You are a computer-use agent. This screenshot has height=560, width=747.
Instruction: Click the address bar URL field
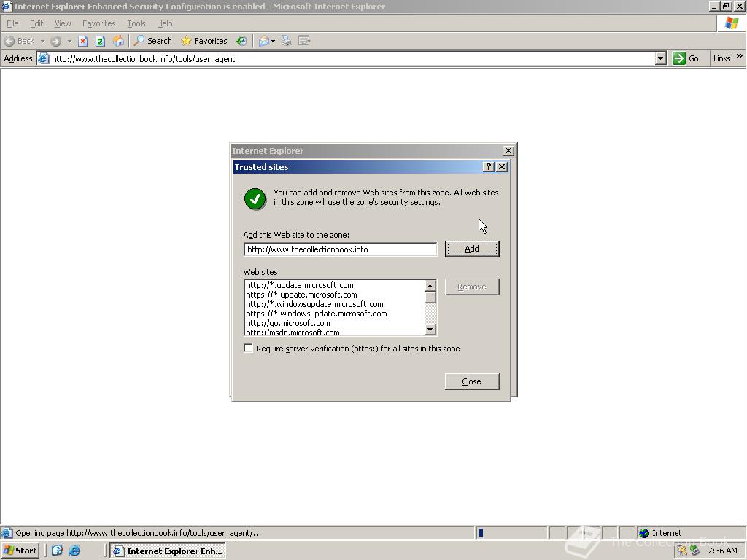click(352, 58)
